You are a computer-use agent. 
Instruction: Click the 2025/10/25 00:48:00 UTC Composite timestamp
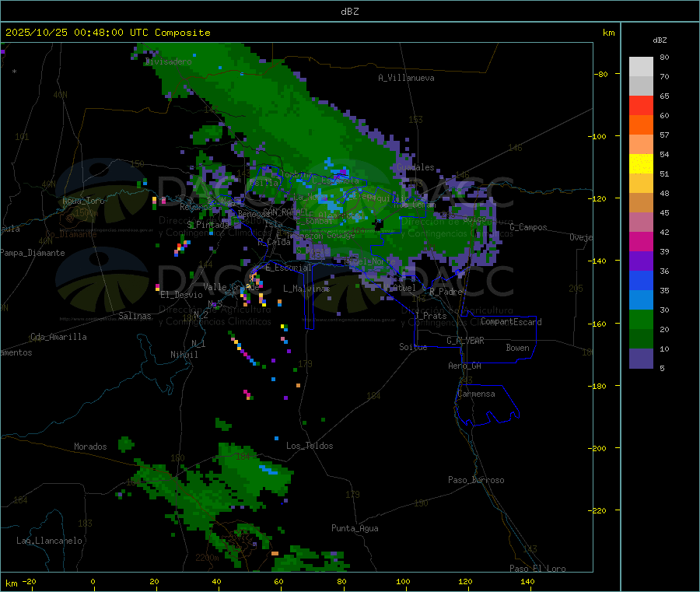(x=107, y=33)
